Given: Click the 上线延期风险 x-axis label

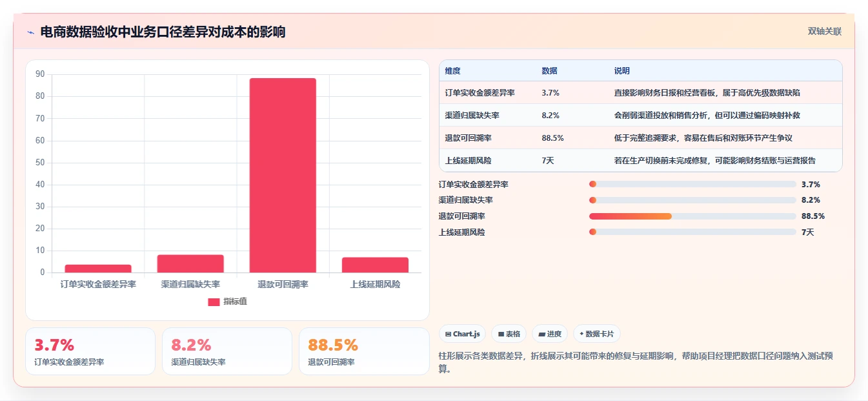Looking at the screenshot, I should click(375, 284).
